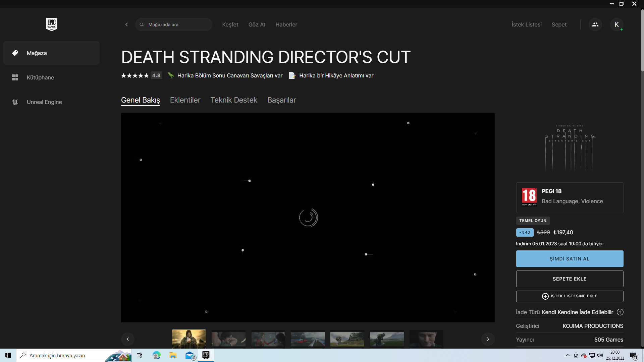Open Mail app in taskbar
The image size is (644, 362).
point(190,355)
